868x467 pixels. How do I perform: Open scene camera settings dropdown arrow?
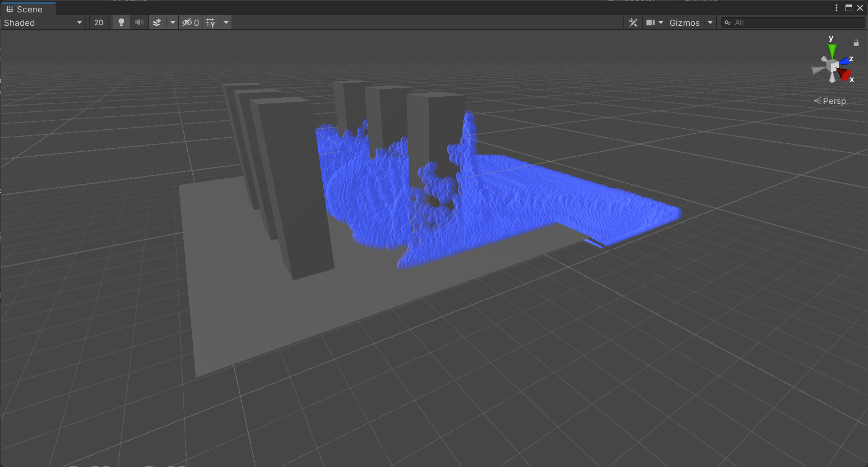pyautogui.click(x=661, y=22)
